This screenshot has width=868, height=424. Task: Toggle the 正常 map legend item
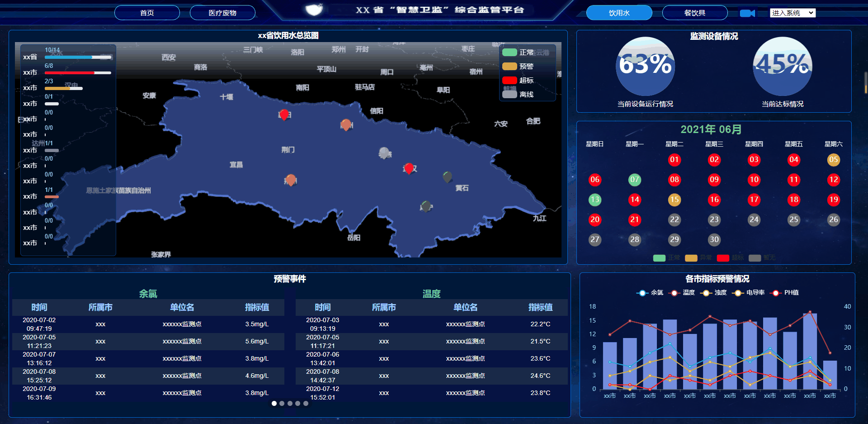click(x=518, y=52)
